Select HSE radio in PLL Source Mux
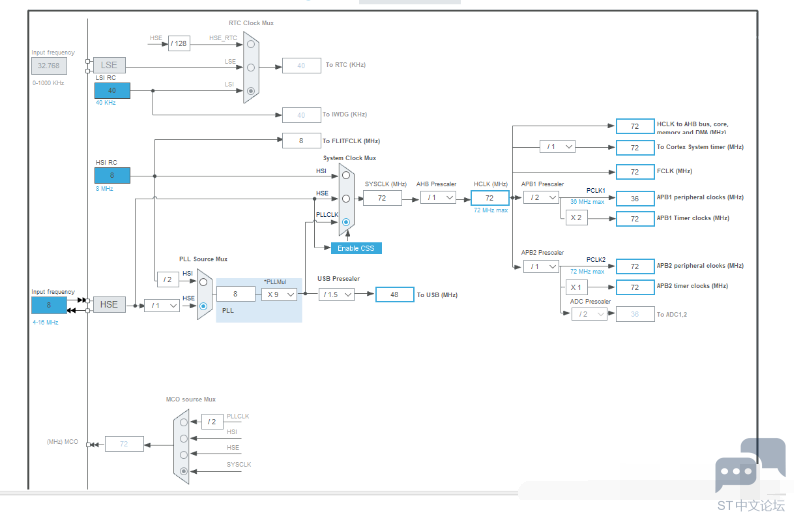Image resolution: width=794 pixels, height=521 pixels. tap(203, 306)
